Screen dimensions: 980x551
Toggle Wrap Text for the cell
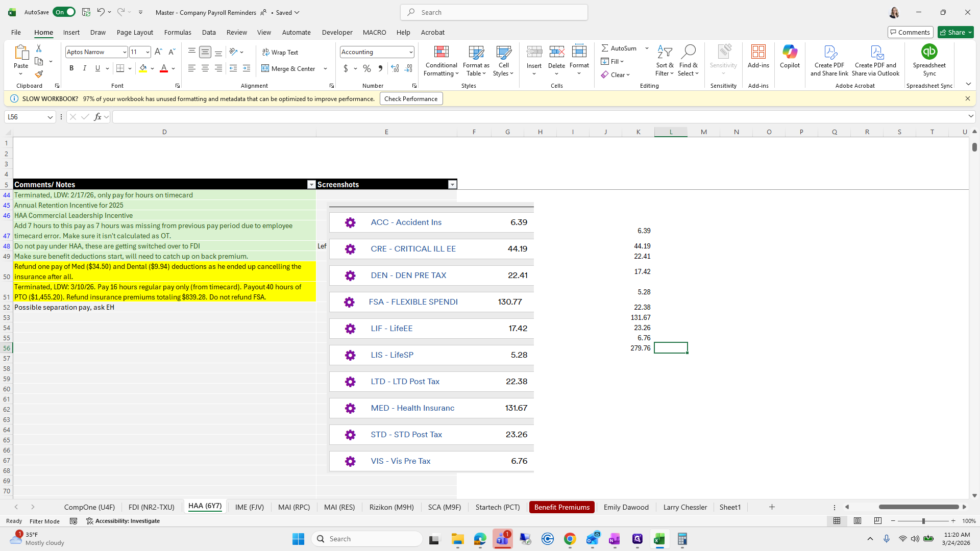280,52
